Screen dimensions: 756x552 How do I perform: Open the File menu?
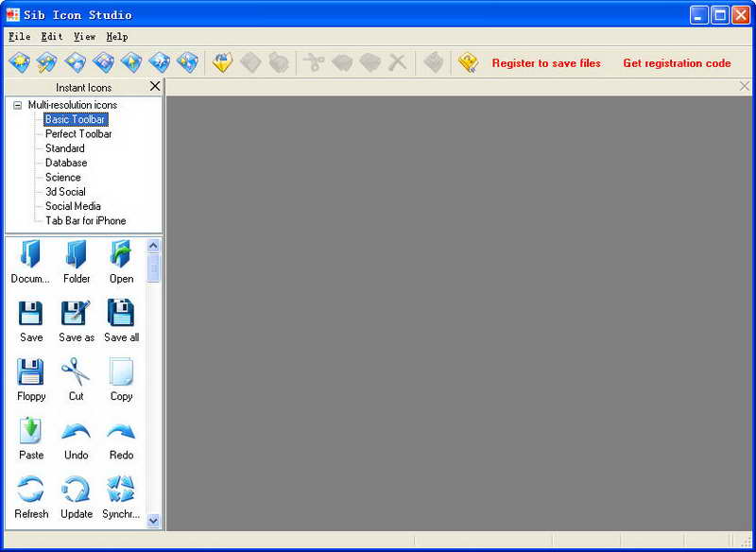[x=19, y=37]
